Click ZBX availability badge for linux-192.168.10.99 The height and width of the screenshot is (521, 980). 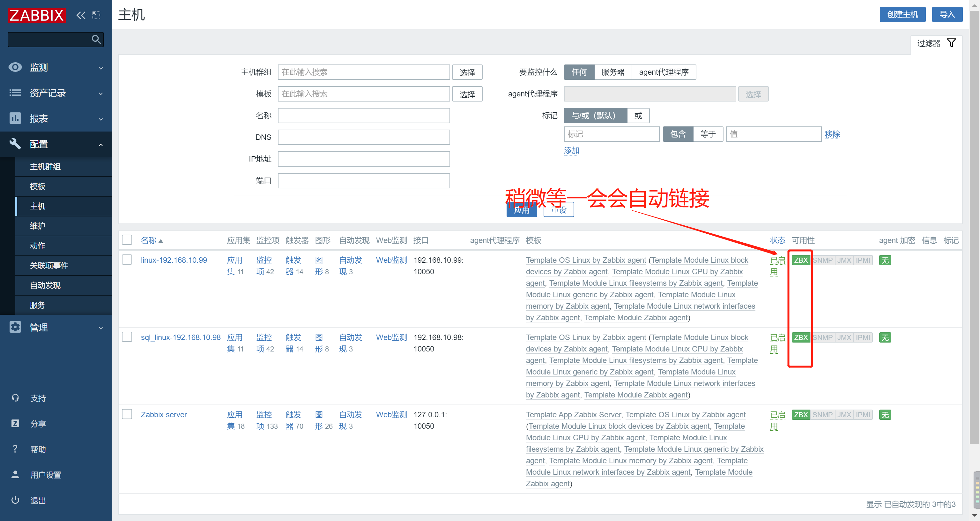pyautogui.click(x=801, y=260)
